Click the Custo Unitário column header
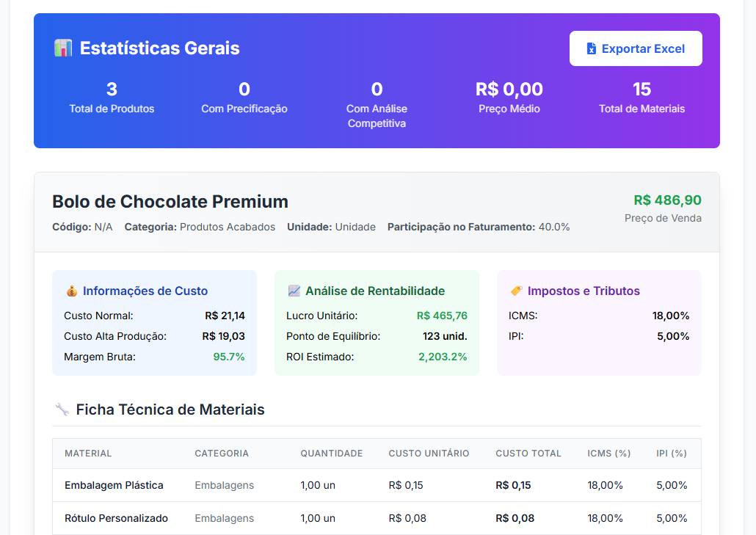This screenshot has height=535, width=756. (429, 453)
